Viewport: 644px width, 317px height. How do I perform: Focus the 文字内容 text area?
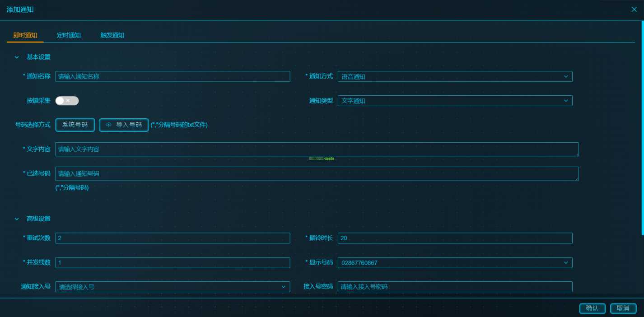click(317, 149)
